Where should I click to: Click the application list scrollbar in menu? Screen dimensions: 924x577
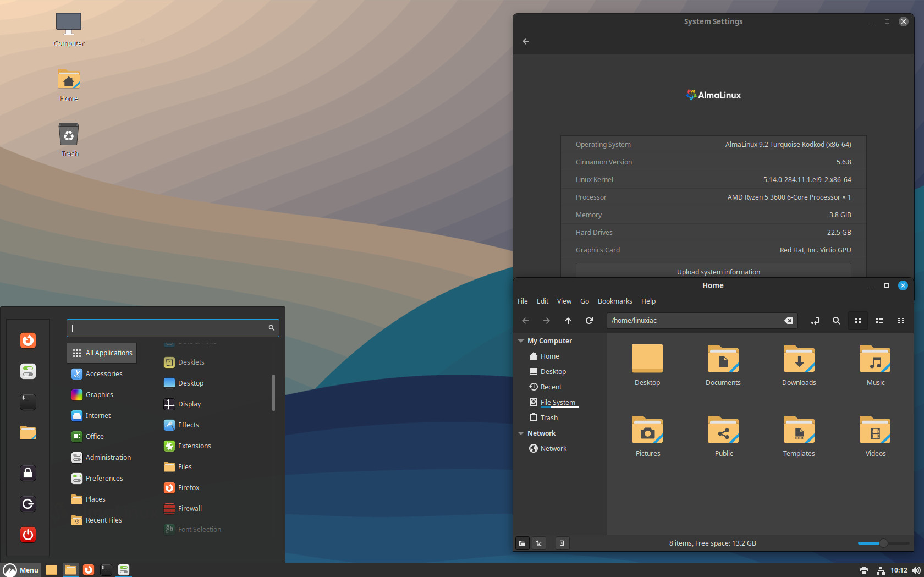(x=273, y=393)
